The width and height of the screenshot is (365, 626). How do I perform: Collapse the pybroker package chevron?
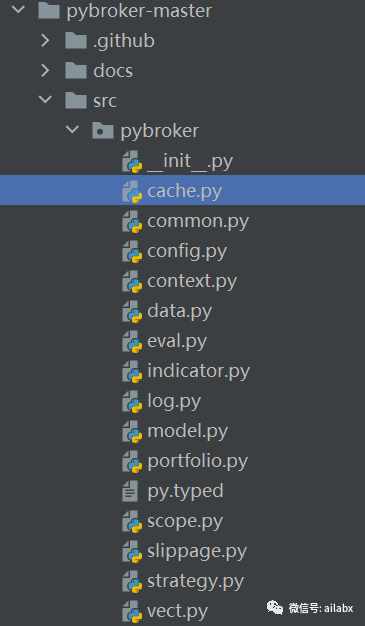point(72,129)
